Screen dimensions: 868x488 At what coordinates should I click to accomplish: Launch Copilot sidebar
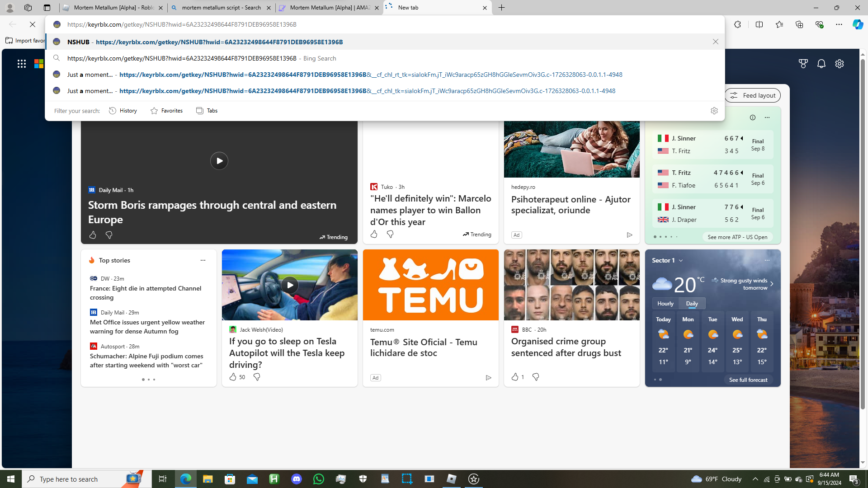point(858,24)
